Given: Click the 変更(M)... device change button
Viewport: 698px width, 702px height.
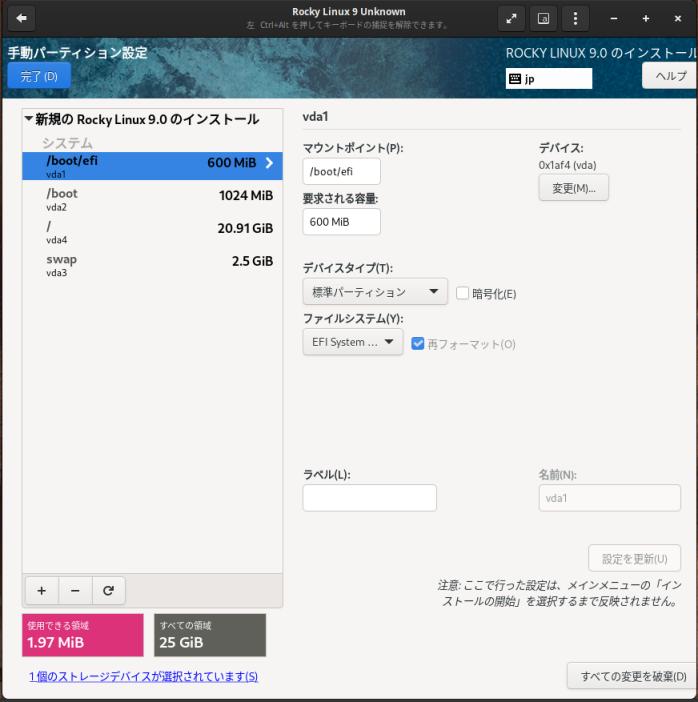Looking at the screenshot, I should tap(574, 188).
